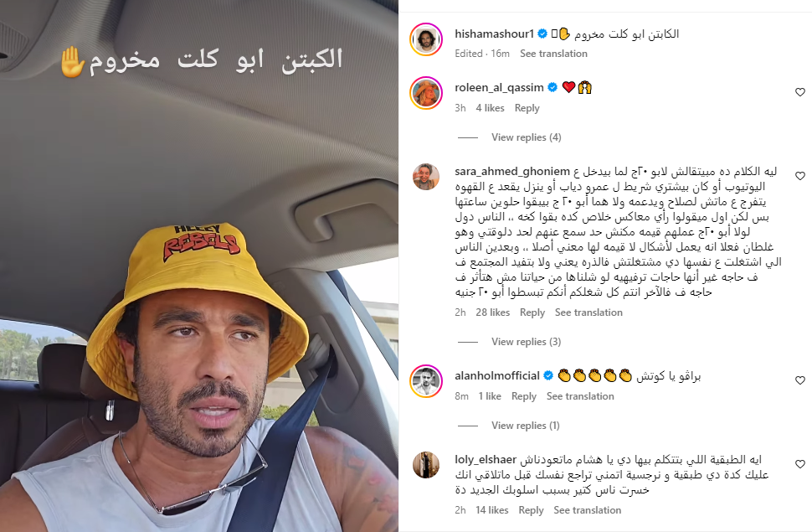Open roleen_al_qassim's avatar
Viewport: 812px width, 532px height.
coord(426,93)
